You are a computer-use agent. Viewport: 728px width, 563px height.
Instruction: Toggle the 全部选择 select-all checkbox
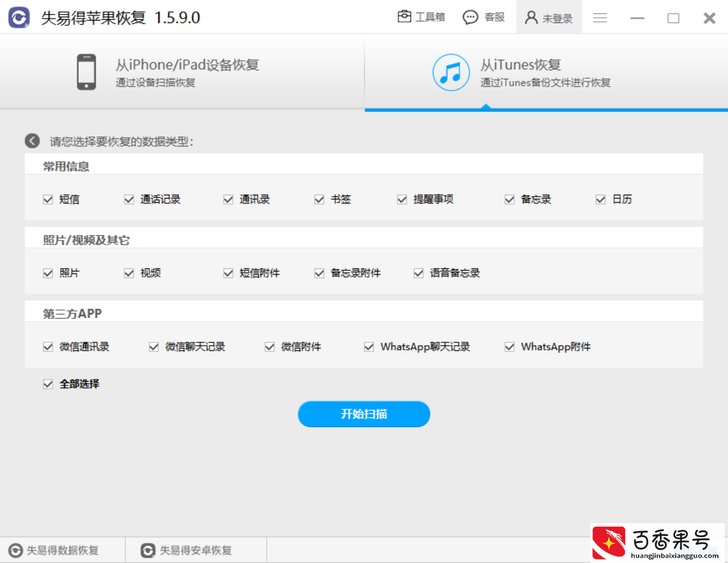tap(48, 384)
